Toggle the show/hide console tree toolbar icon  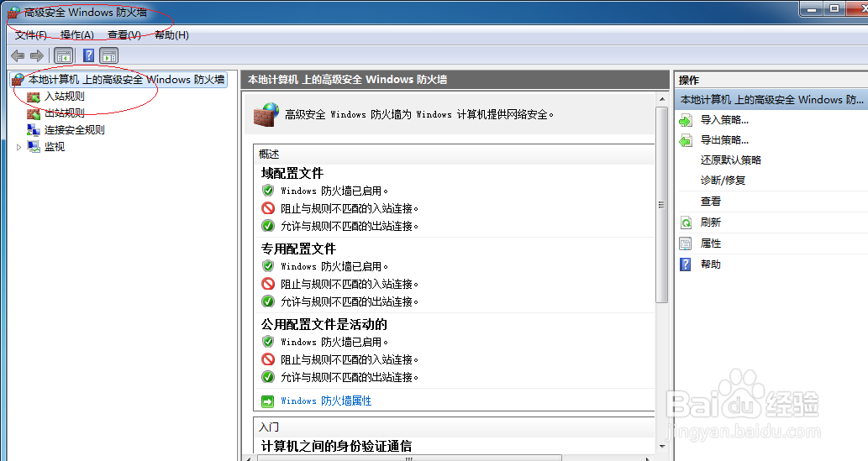64,56
